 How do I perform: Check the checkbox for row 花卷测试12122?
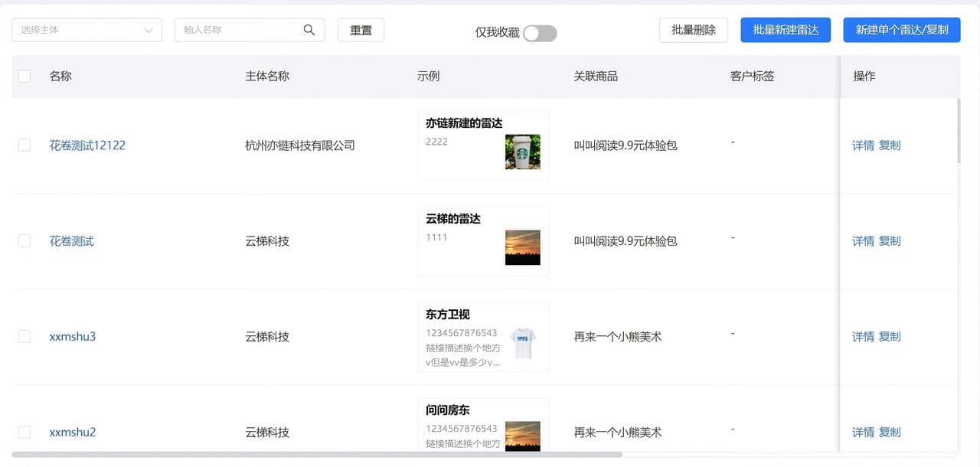(24, 145)
